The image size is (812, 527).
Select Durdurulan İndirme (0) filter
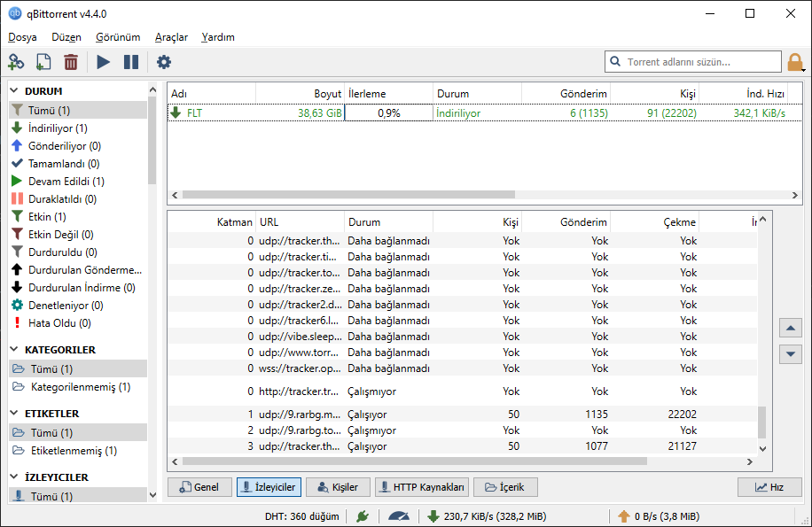coord(78,287)
